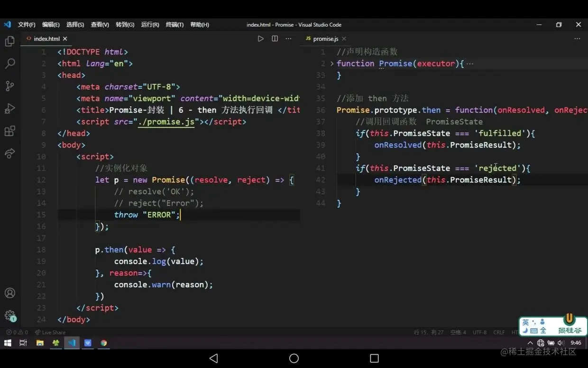
Task: Place cursor on throw "ERROR" line
Action: [147, 215]
